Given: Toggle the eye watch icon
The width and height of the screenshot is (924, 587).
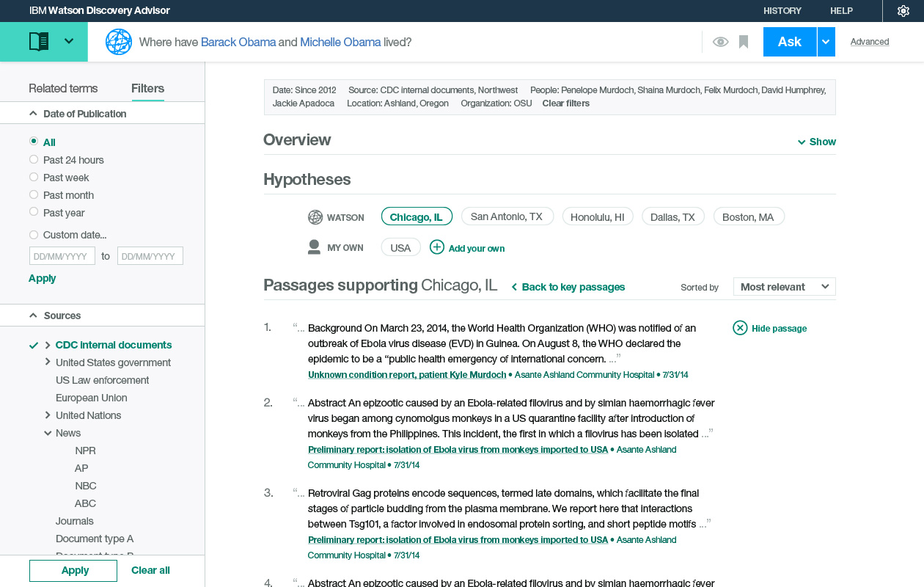Looking at the screenshot, I should [720, 42].
